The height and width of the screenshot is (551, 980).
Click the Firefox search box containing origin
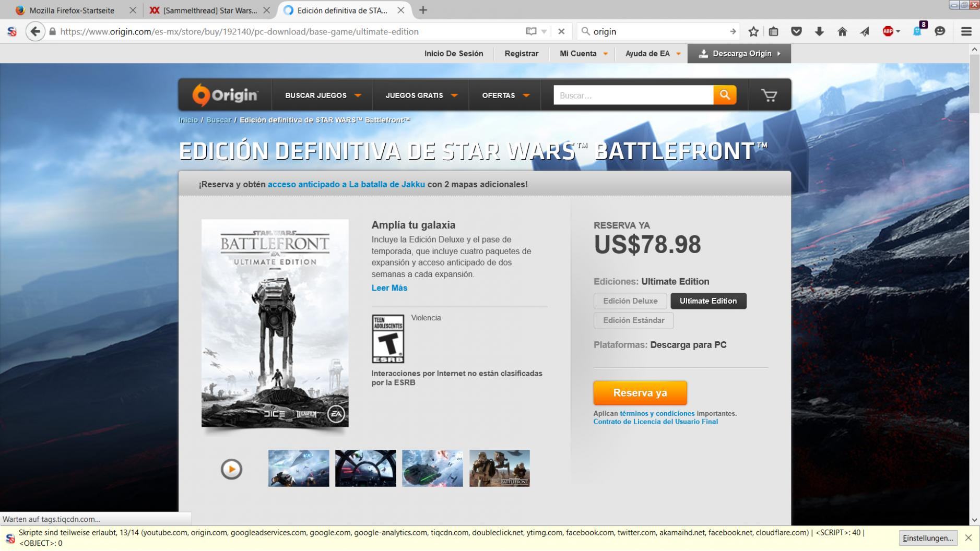[x=658, y=31]
